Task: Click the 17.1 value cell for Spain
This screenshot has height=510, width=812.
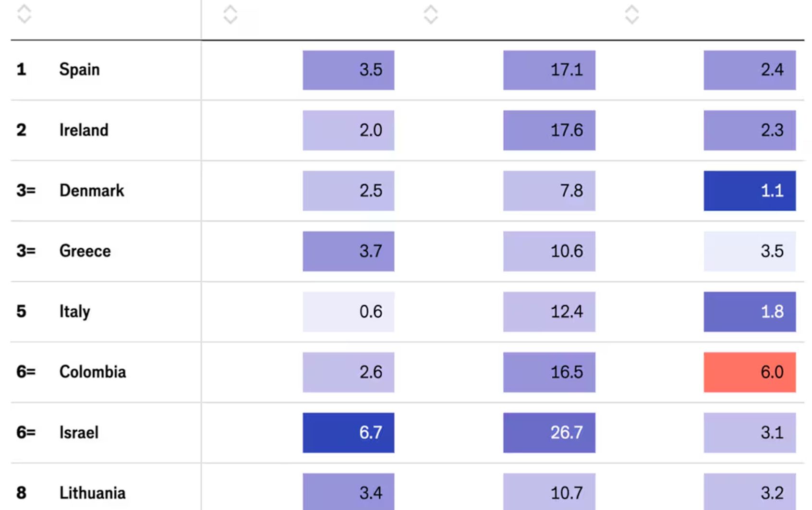Action: pyautogui.click(x=549, y=70)
